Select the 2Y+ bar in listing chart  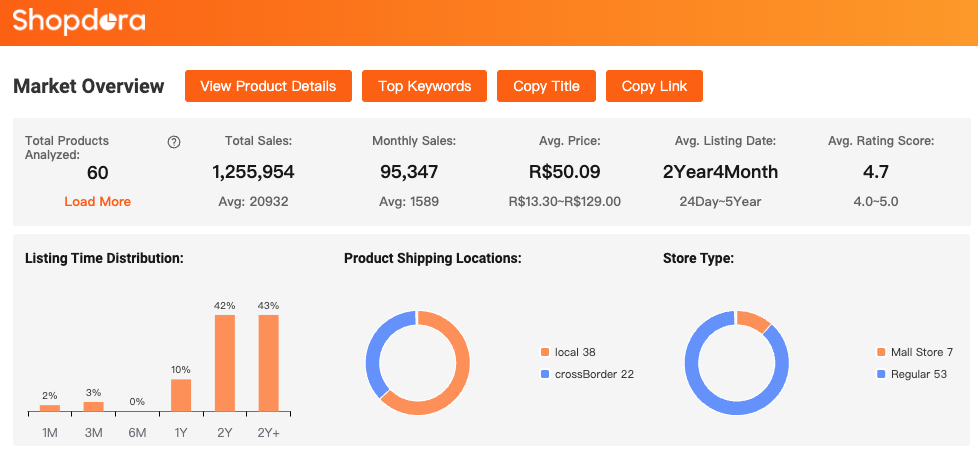click(268, 363)
